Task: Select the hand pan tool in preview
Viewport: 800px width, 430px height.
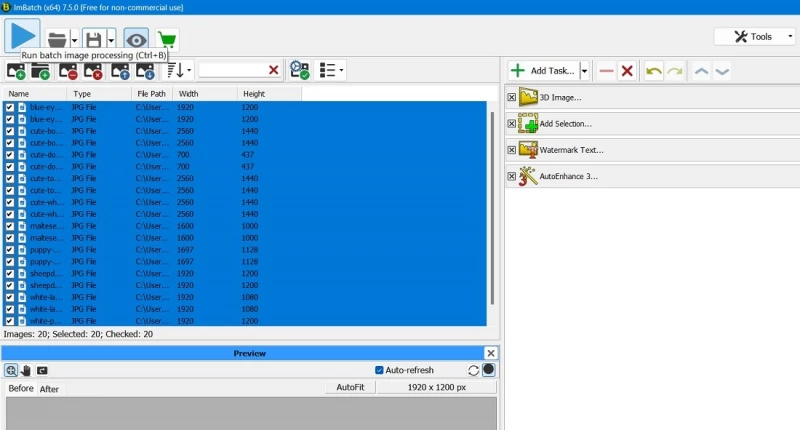Action: 26,370
